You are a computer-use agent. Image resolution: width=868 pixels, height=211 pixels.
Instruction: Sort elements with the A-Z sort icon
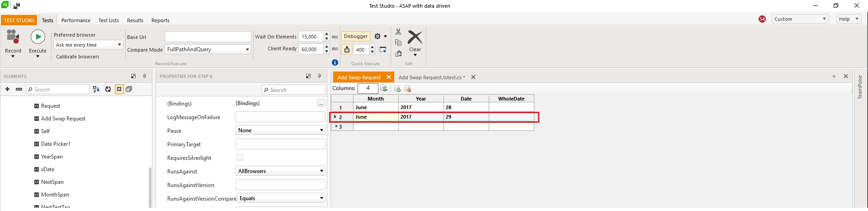click(x=96, y=89)
